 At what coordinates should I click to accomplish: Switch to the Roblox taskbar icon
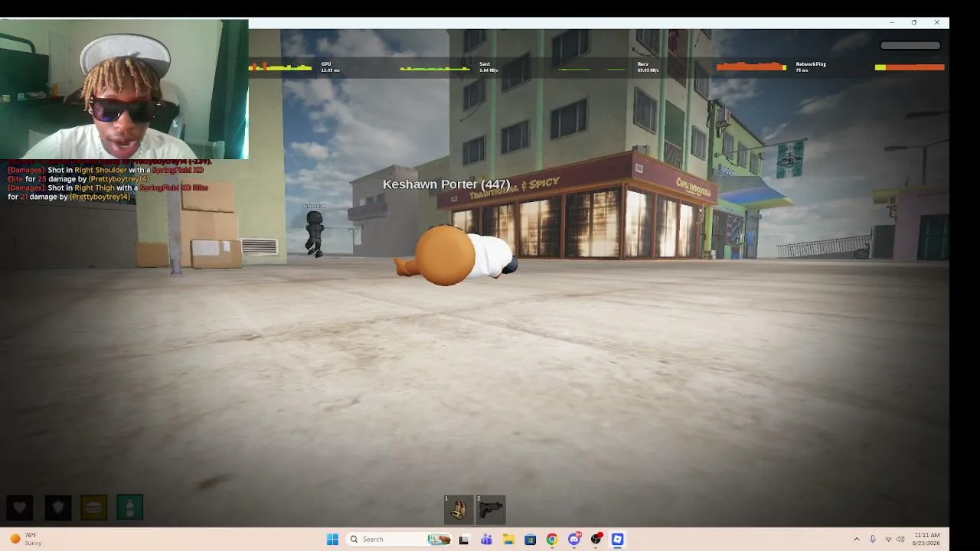618,540
